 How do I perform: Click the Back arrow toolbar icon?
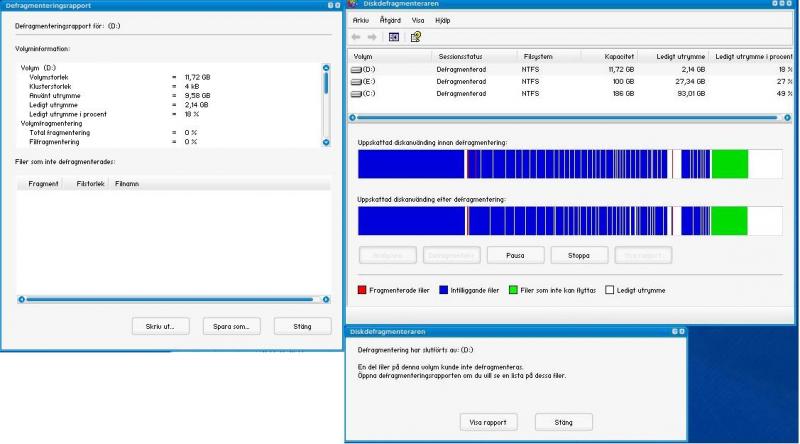[x=356, y=36]
